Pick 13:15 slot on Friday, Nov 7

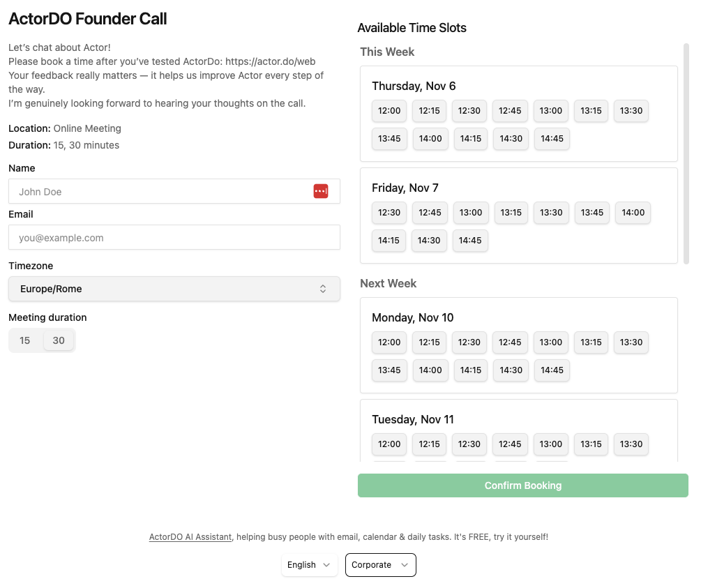(511, 213)
